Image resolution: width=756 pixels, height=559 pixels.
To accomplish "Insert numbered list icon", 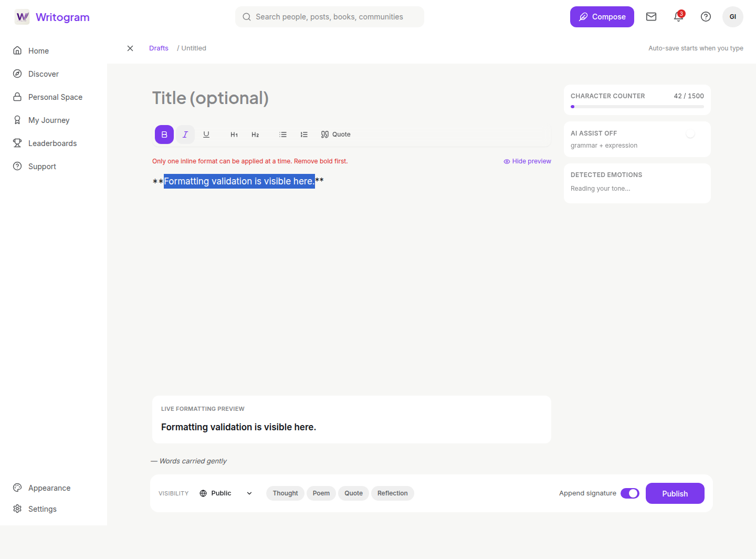I will click(304, 134).
